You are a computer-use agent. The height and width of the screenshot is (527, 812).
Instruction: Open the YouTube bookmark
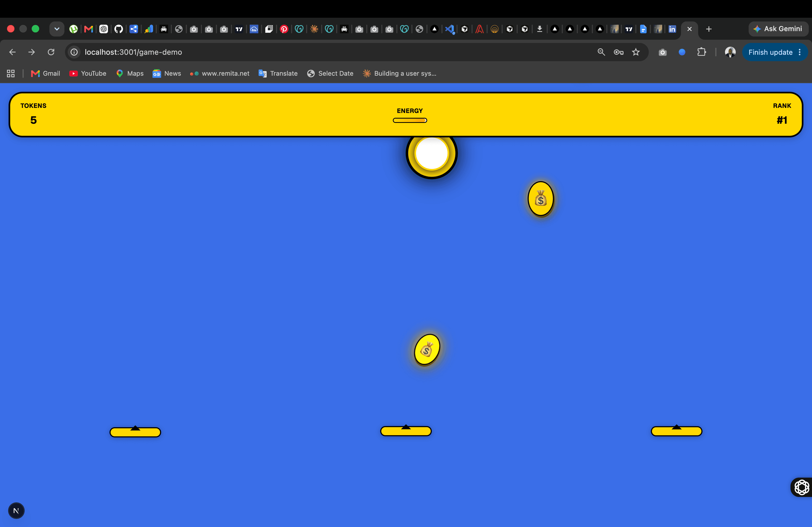(88, 73)
